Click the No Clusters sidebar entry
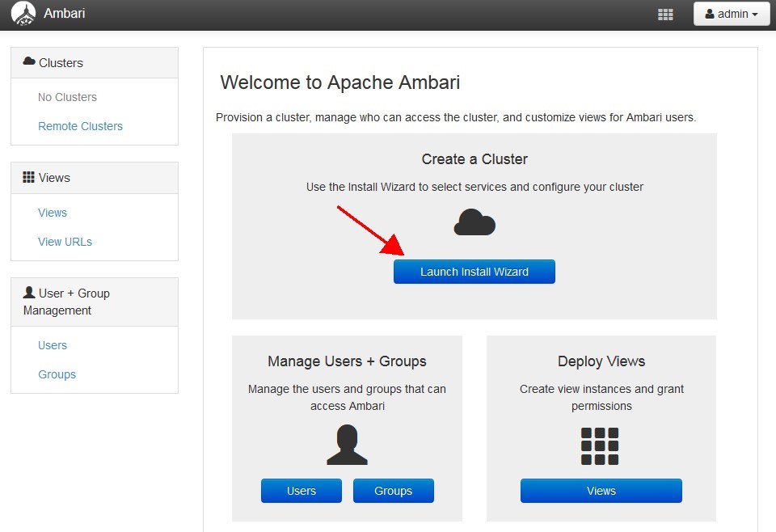This screenshot has width=776, height=532. (67, 97)
